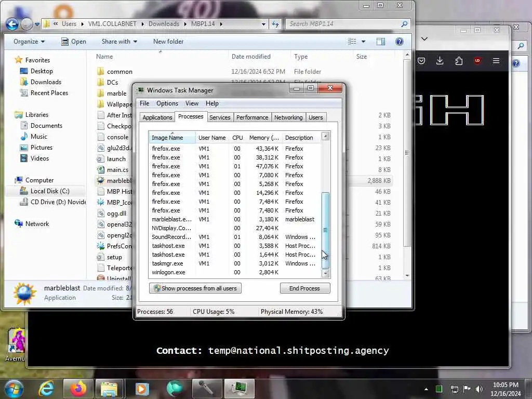Click the uBlock Origin red shield icon
532x399 pixels.
[477, 61]
